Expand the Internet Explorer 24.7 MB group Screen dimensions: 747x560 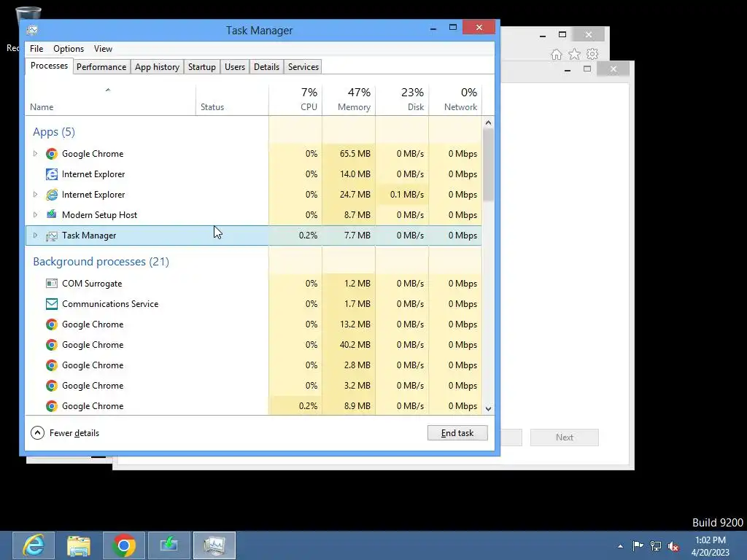tap(35, 195)
